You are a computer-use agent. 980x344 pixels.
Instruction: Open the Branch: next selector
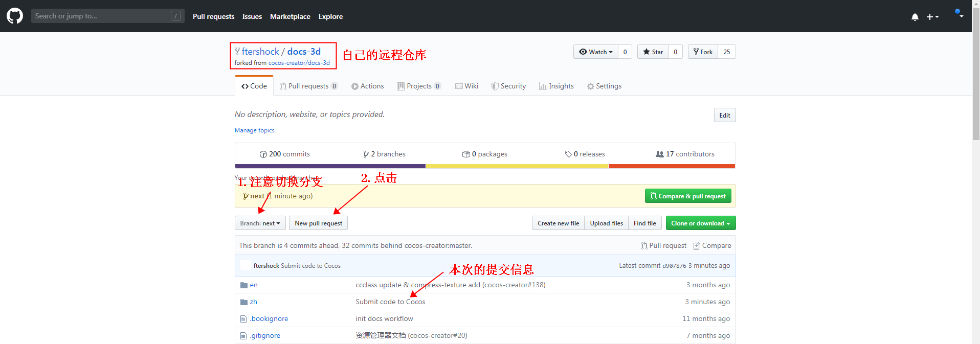coord(260,223)
